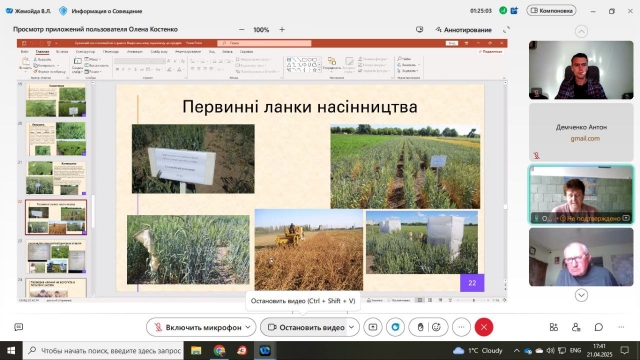Open the more options ellipsis menu
Image resolution: width=640 pixels, height=360 pixels.
point(461,327)
